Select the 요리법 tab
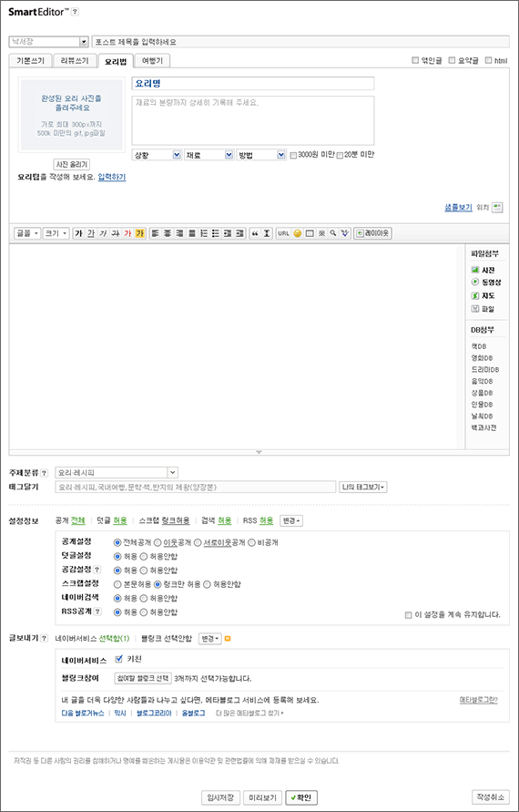519x812 pixels. [116, 60]
